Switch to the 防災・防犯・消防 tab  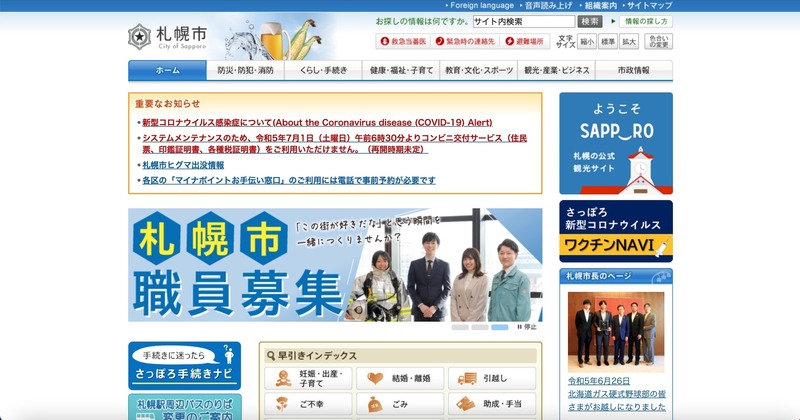[x=245, y=71]
